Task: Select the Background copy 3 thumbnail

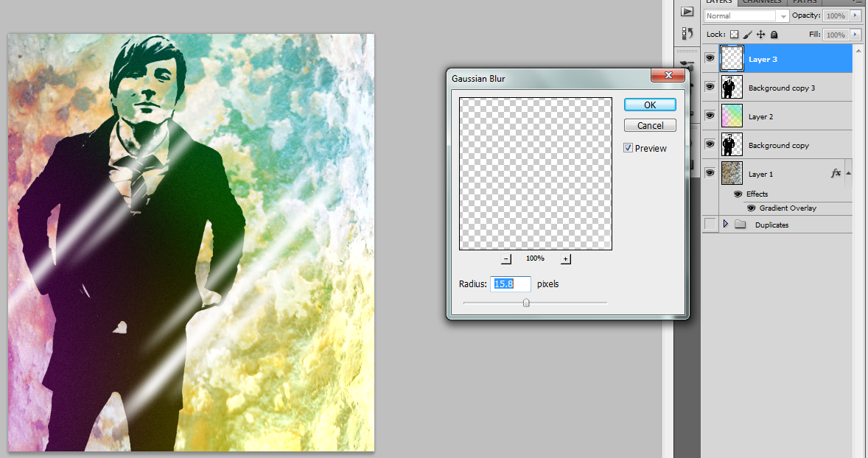Action: coord(732,88)
